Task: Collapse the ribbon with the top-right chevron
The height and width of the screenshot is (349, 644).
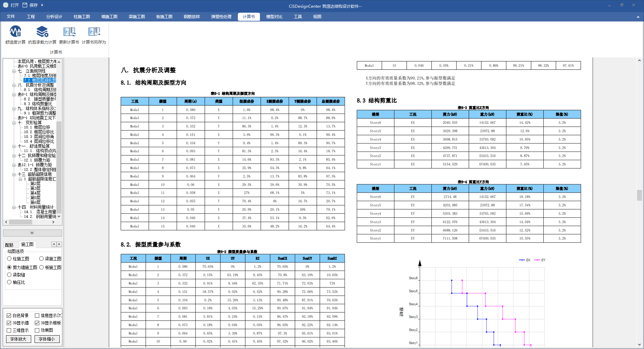Action: (x=638, y=17)
